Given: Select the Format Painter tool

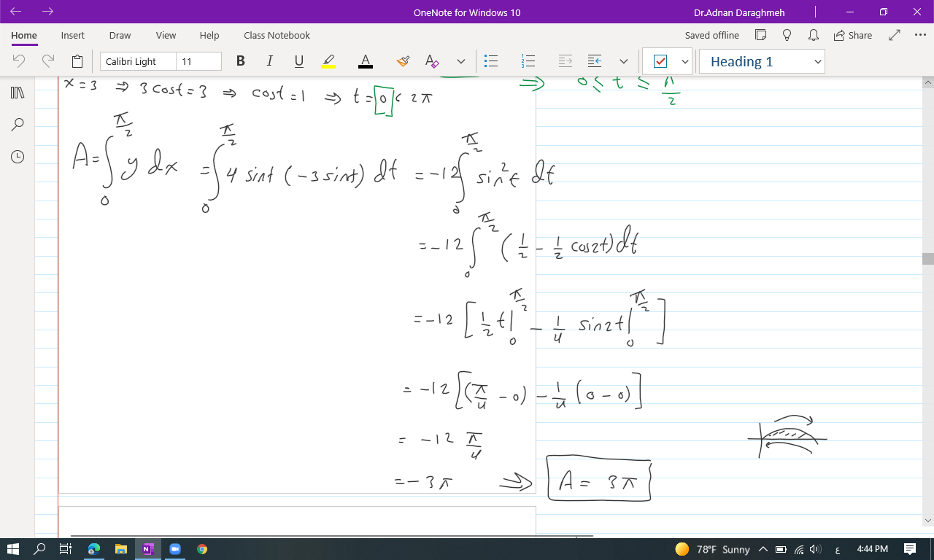Looking at the screenshot, I should 403,61.
